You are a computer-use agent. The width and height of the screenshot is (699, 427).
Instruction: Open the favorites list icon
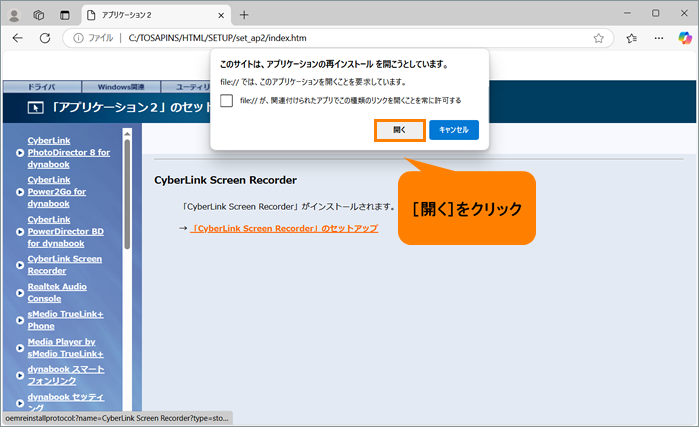point(631,38)
